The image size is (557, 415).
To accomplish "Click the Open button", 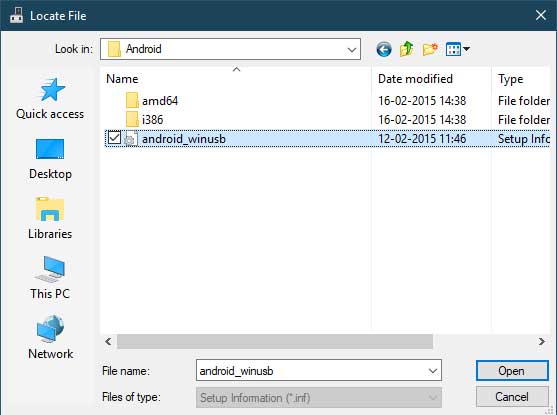I will click(512, 371).
